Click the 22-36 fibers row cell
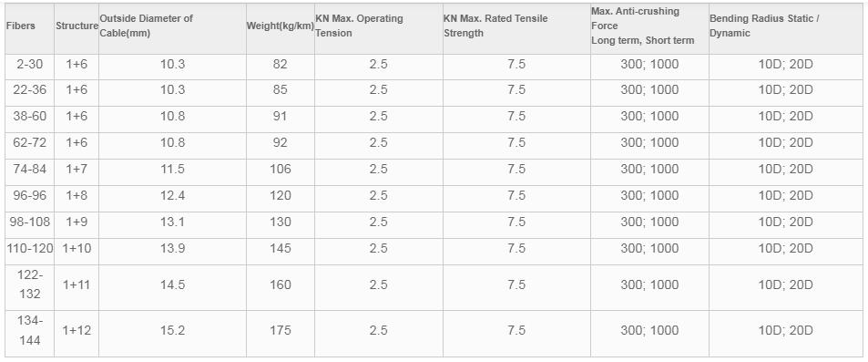Screen dimensions: 868x362 [x=30, y=89]
